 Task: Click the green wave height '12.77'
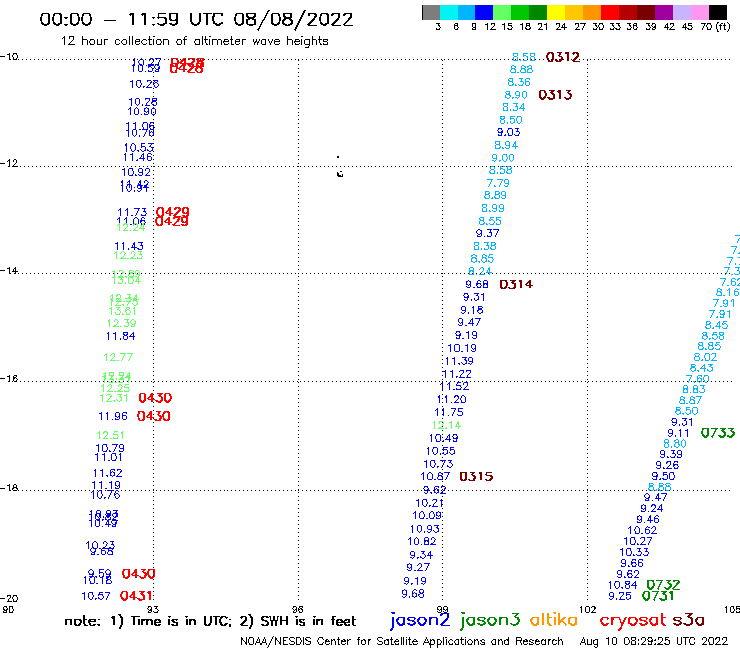coord(118,357)
